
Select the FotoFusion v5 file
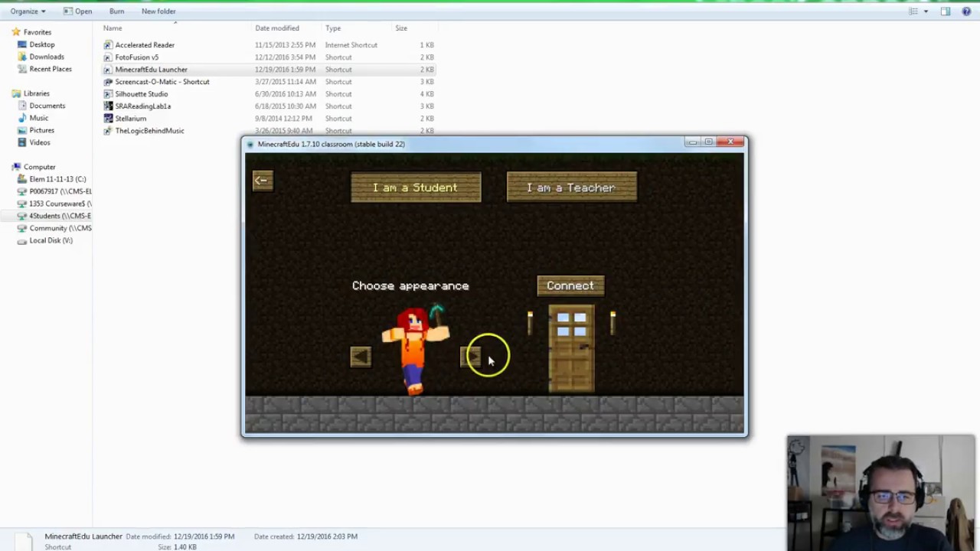coord(137,57)
